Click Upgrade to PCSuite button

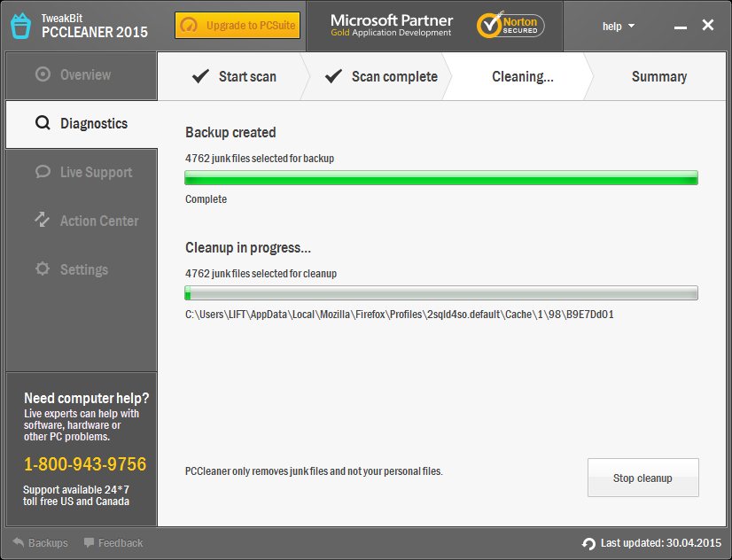238,25
